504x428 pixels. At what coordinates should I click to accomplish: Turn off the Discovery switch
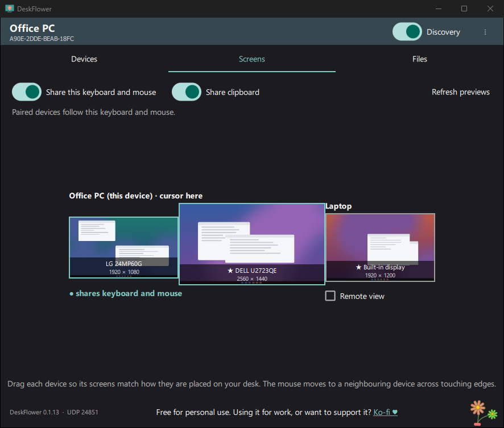(407, 32)
